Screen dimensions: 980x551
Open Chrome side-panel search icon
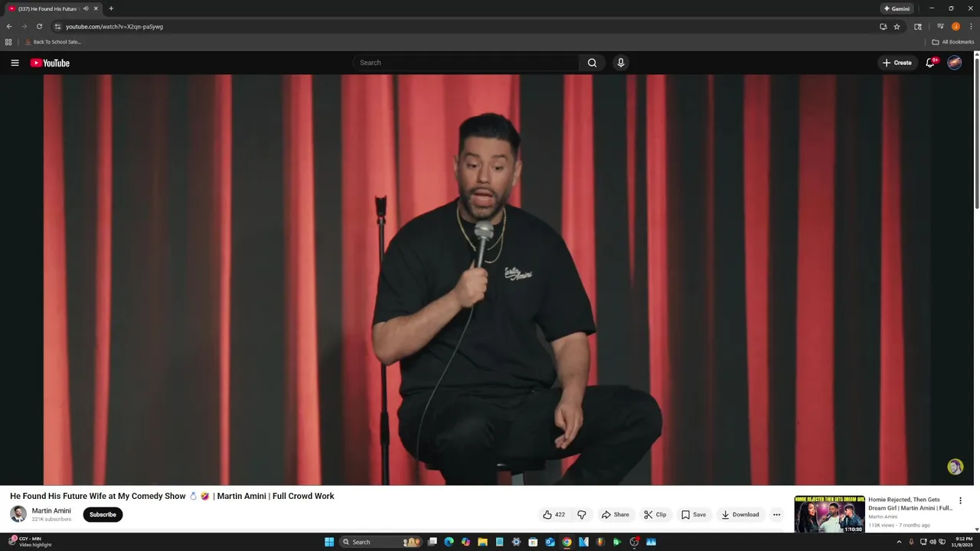point(918,26)
